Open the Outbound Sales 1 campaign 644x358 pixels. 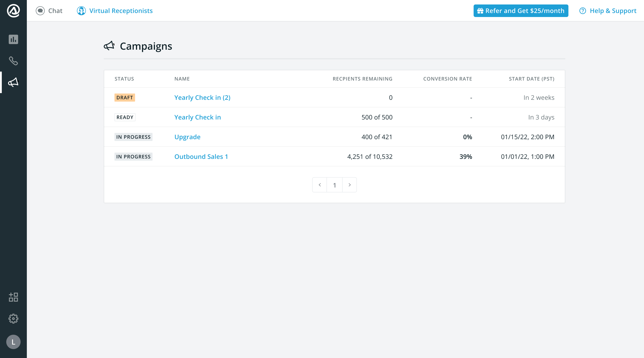pyautogui.click(x=201, y=156)
